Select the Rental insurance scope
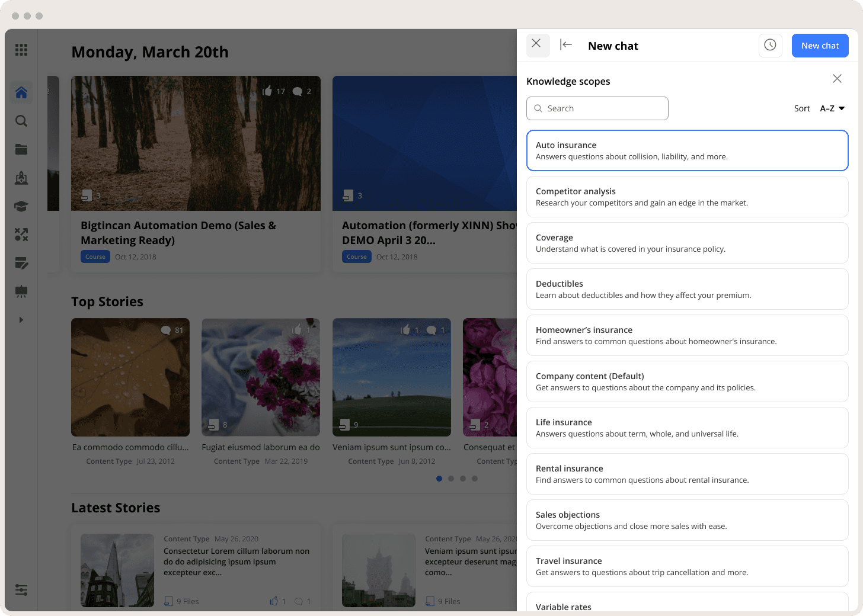863x616 pixels. click(x=688, y=474)
